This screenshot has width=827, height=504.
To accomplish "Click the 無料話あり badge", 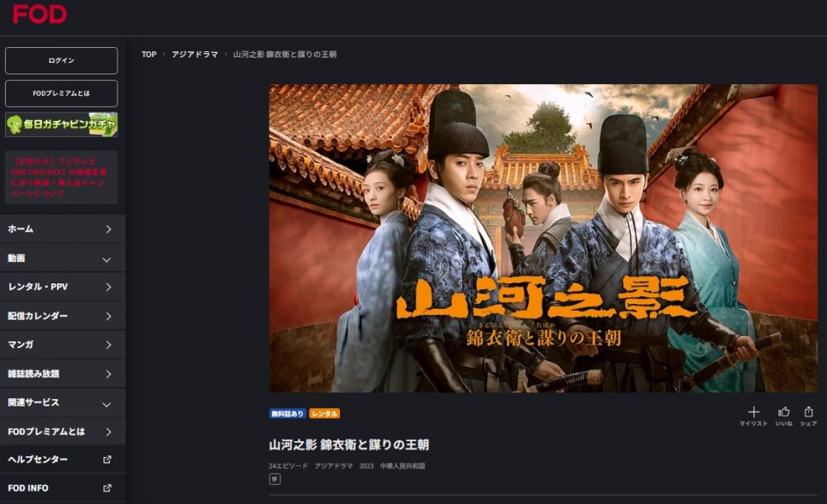I will (x=288, y=414).
